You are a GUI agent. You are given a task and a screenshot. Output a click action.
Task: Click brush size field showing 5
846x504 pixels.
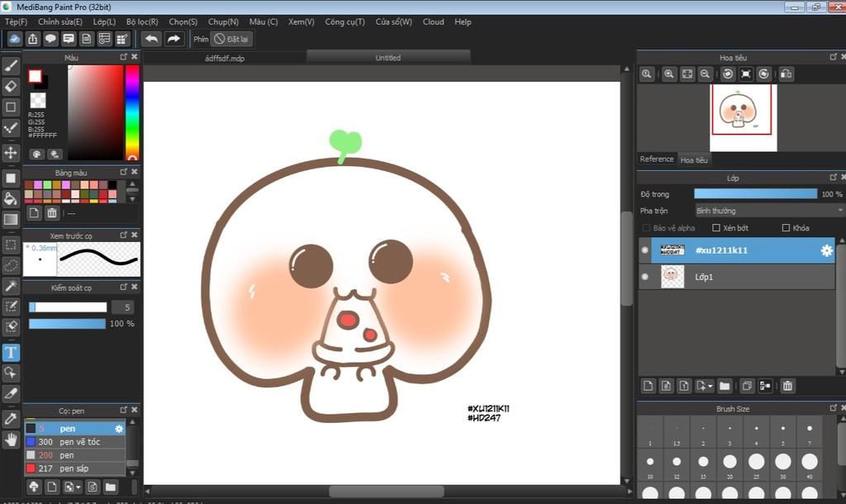122,307
